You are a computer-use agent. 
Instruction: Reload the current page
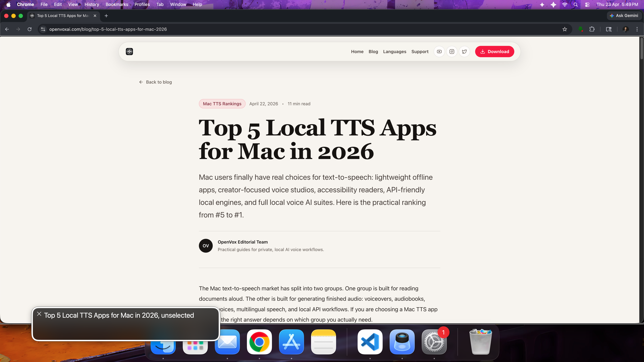[30, 29]
